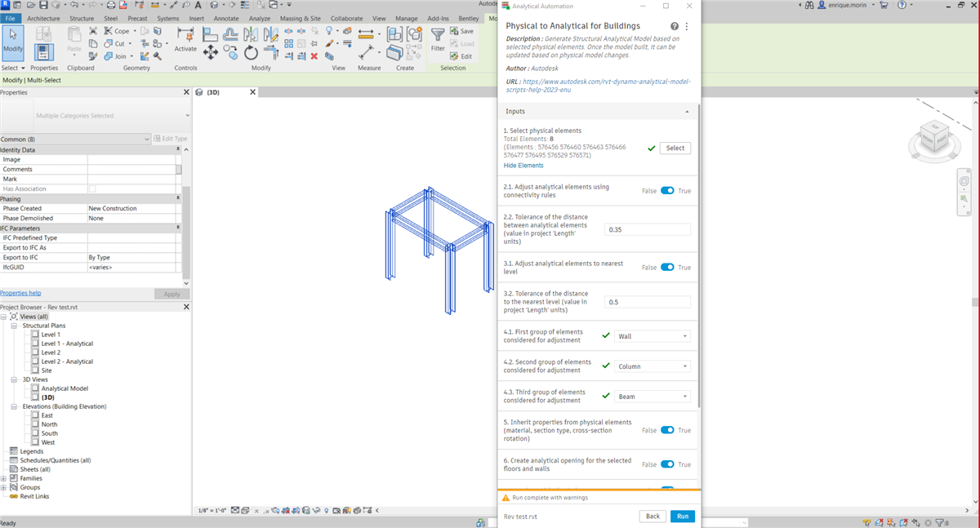Choose the Move tool in Modify panel
980x528 pixels.
tap(210, 52)
